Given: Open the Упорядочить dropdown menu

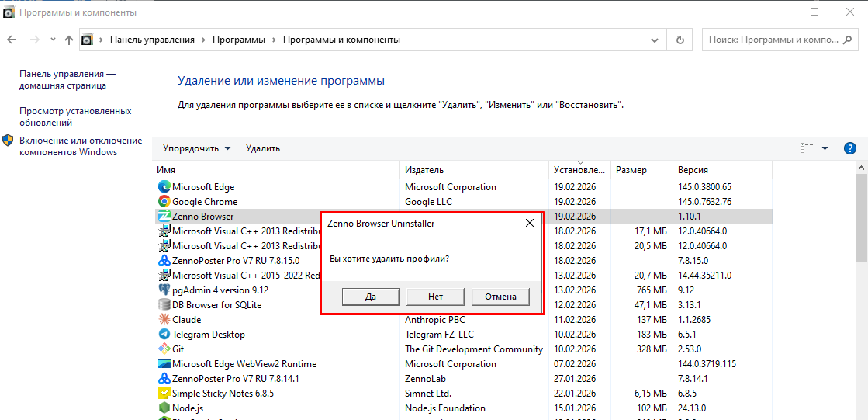Looking at the screenshot, I should coord(197,148).
